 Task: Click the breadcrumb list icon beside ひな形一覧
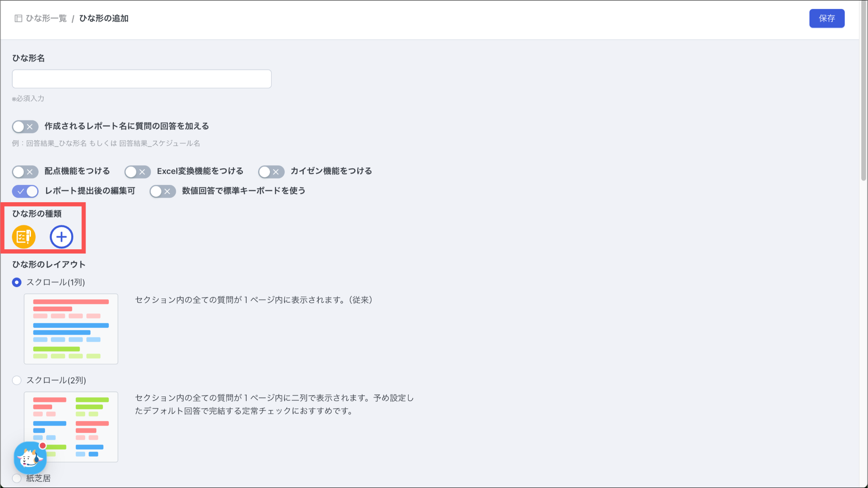(x=18, y=18)
